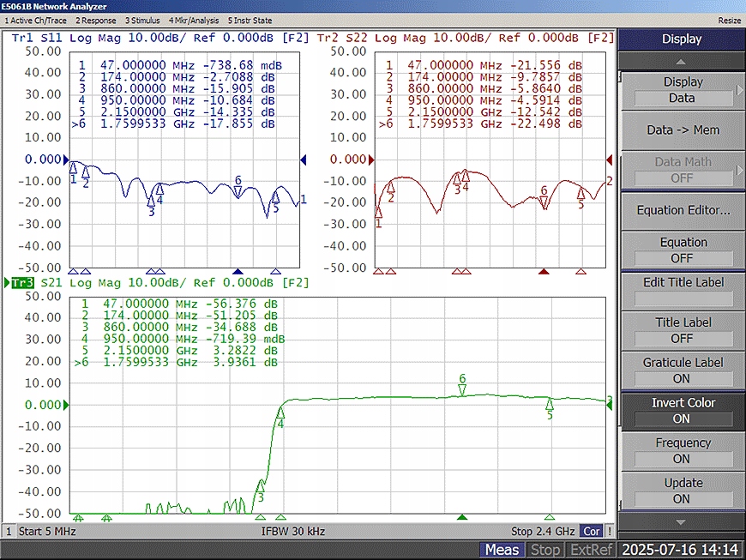Toggle Graticule Label ON/OFF
Image resolution: width=746 pixels, height=560 pixels.
coord(683,370)
